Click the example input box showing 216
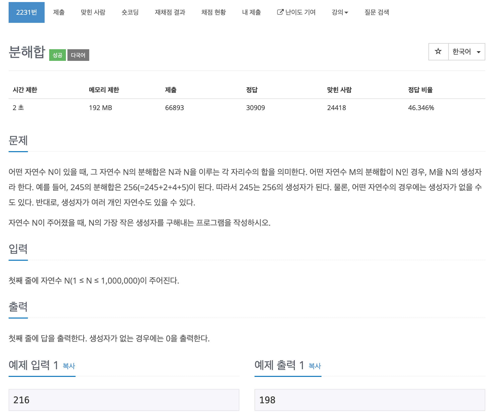 (x=124, y=400)
